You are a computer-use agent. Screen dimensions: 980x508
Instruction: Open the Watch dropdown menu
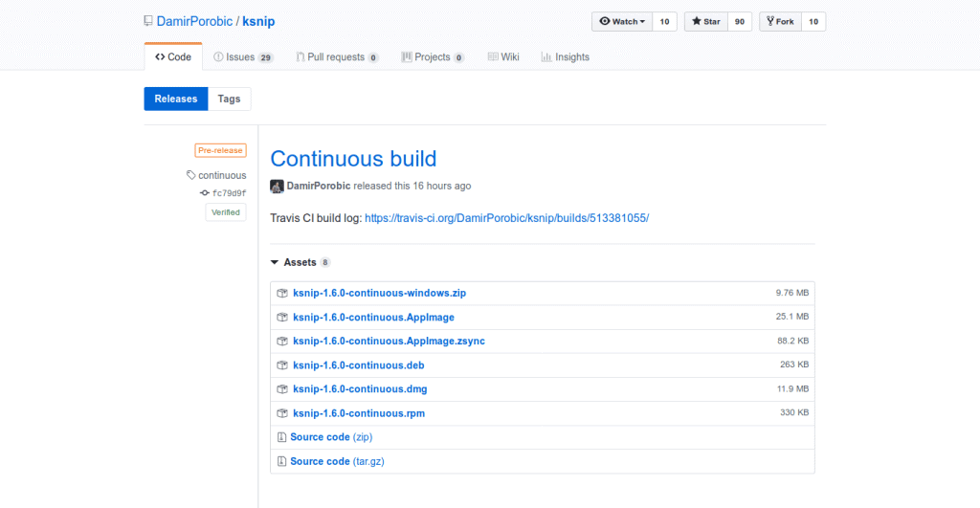(x=621, y=21)
